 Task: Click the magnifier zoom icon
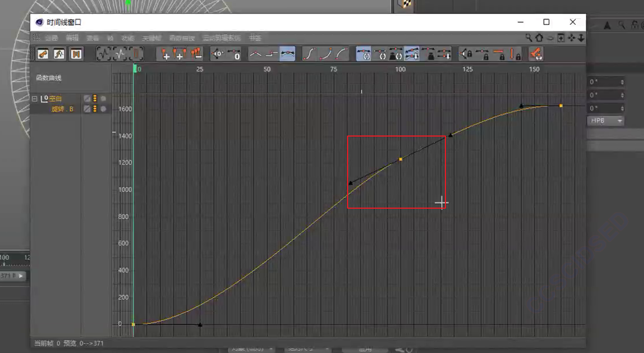(529, 38)
